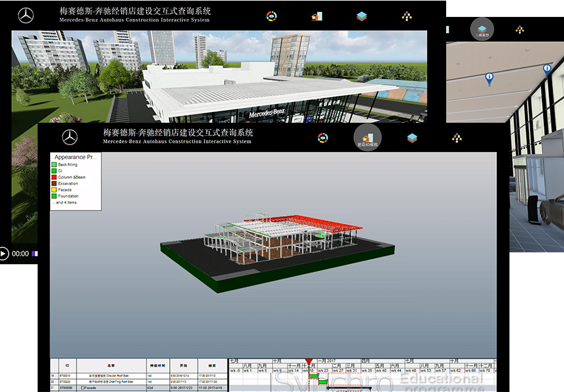Select the Chaulan Roof Slab task row

coord(139,376)
